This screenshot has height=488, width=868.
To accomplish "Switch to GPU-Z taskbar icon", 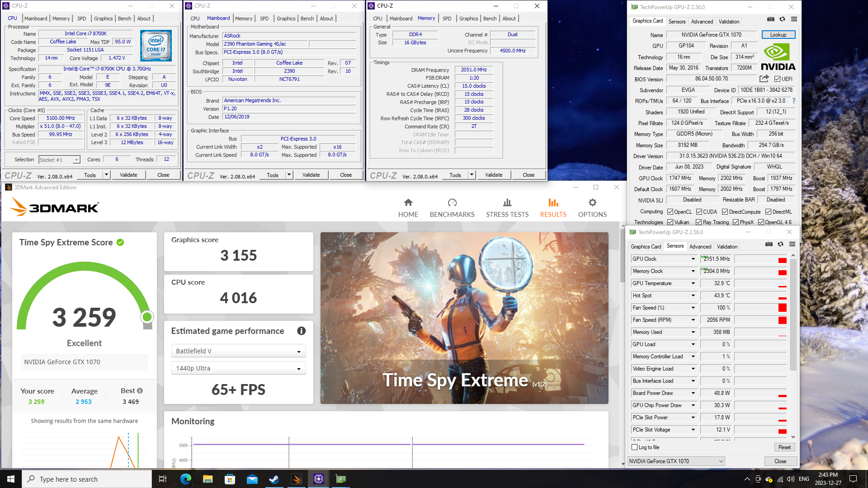I will click(341, 479).
